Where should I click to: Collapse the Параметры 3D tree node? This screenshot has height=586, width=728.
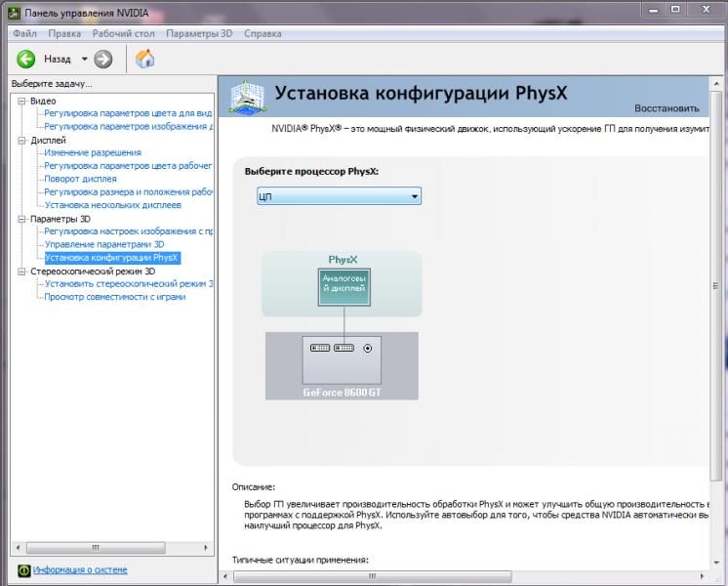[x=21, y=219]
